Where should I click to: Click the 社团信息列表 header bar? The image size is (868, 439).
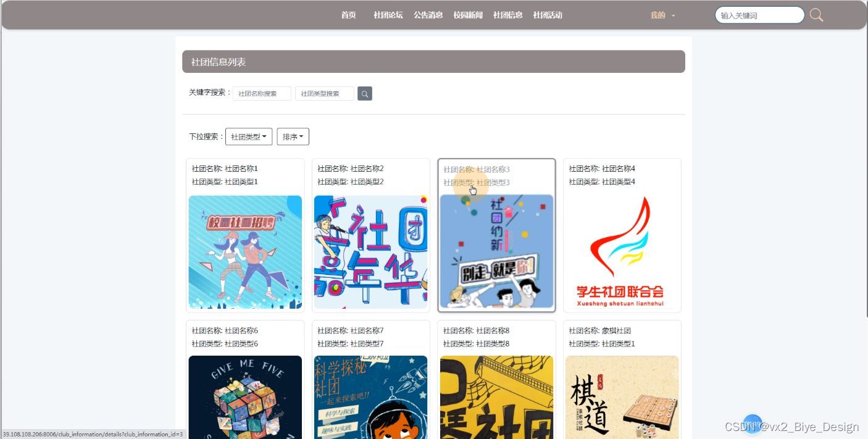tap(433, 62)
